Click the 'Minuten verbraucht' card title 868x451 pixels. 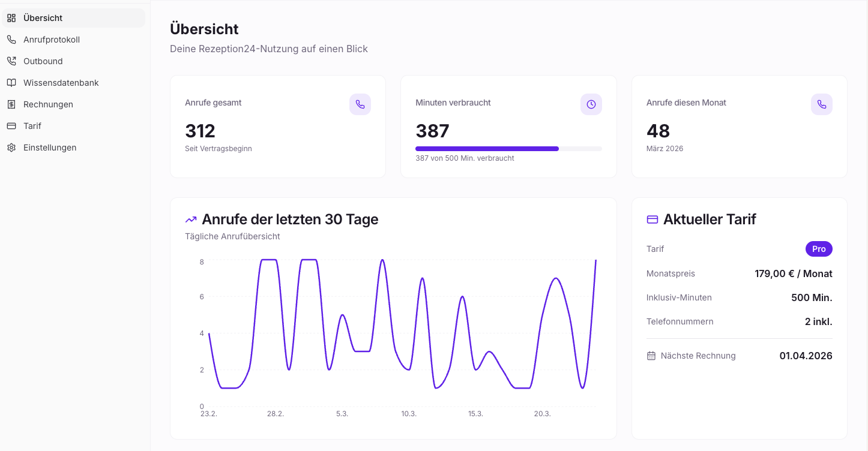453,103
